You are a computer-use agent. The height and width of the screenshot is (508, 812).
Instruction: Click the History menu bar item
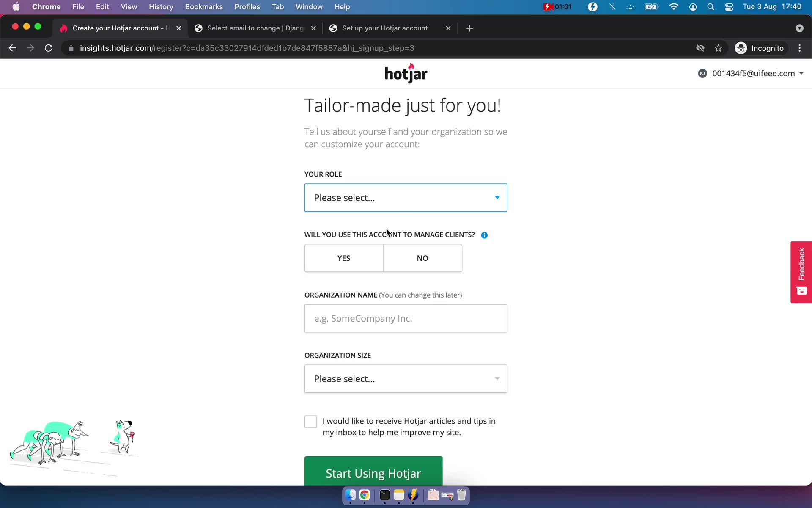(161, 6)
